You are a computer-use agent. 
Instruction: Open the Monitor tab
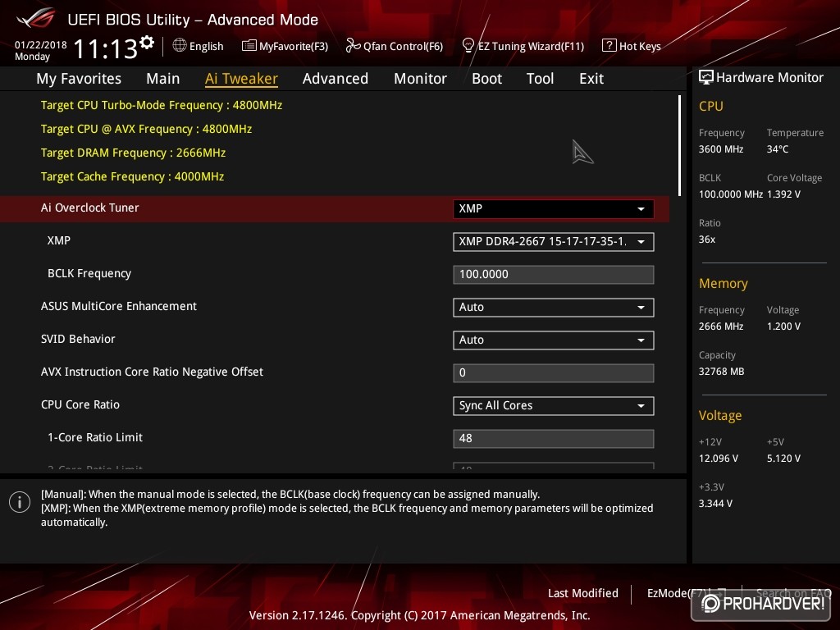[x=420, y=79]
